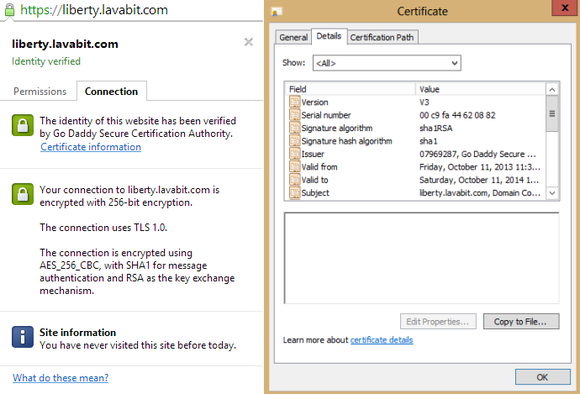The width and height of the screenshot is (580, 394).
Task: Click the identity verified green lock icon
Action: click(23, 125)
